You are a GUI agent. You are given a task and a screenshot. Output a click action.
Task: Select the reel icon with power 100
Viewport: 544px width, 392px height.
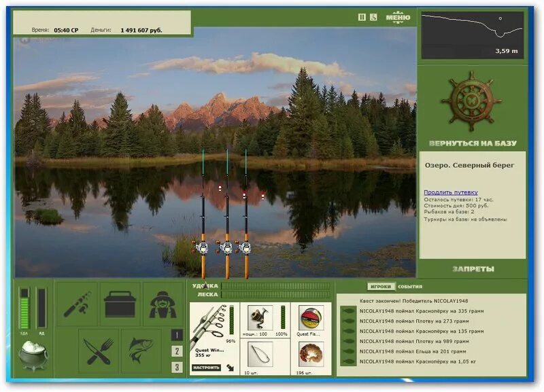point(260,317)
